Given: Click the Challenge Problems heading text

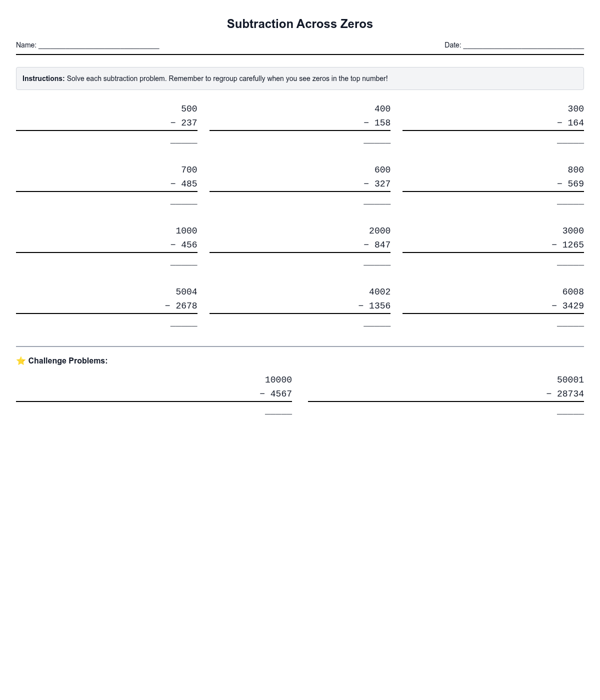Looking at the screenshot, I should click(x=68, y=361).
